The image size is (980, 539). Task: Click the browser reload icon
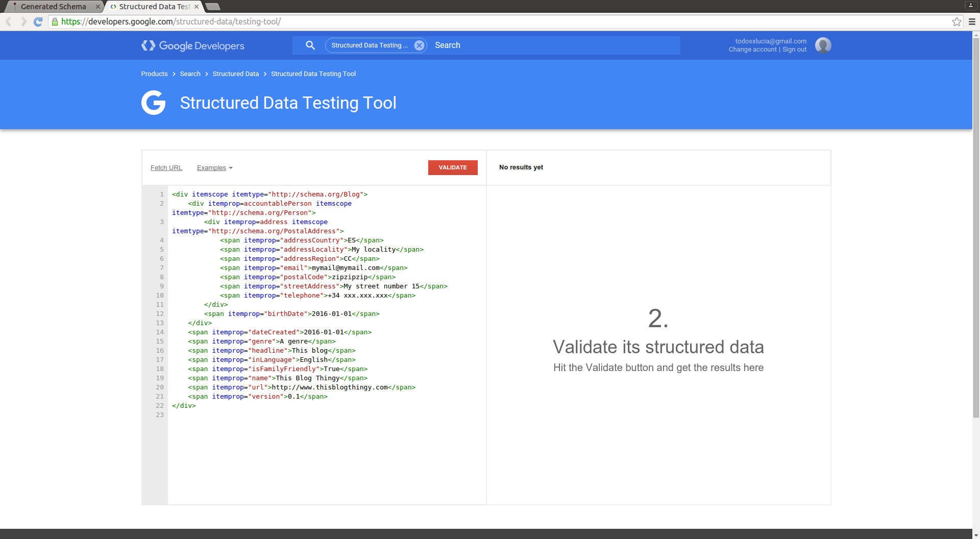(38, 21)
